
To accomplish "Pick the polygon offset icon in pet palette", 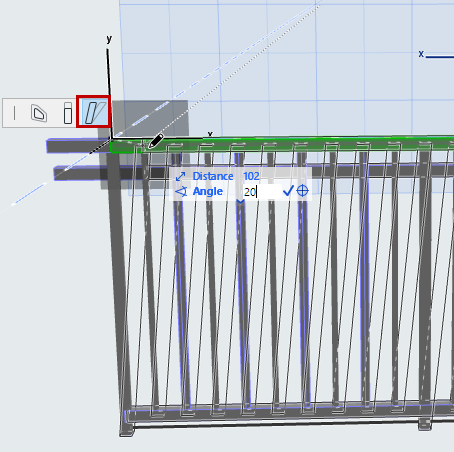I will (39, 113).
